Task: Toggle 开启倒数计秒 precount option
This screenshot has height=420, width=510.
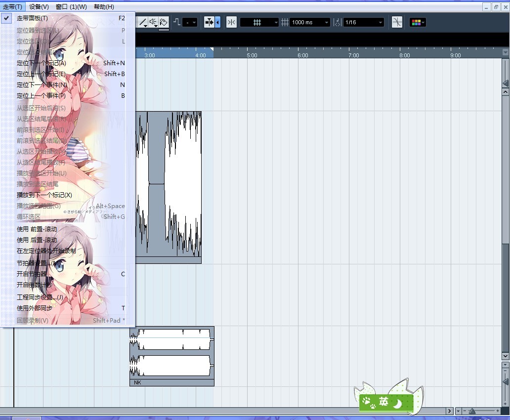Action: (x=68, y=285)
